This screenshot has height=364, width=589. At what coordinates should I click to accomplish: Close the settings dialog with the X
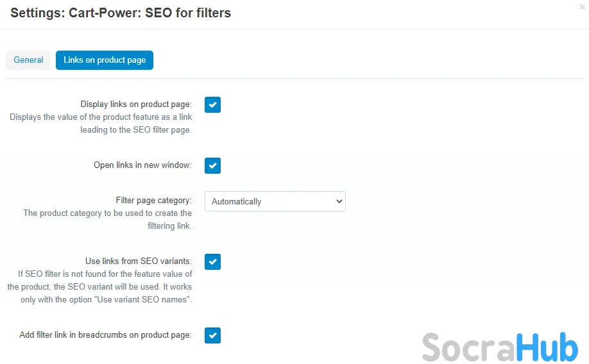coord(582,6)
